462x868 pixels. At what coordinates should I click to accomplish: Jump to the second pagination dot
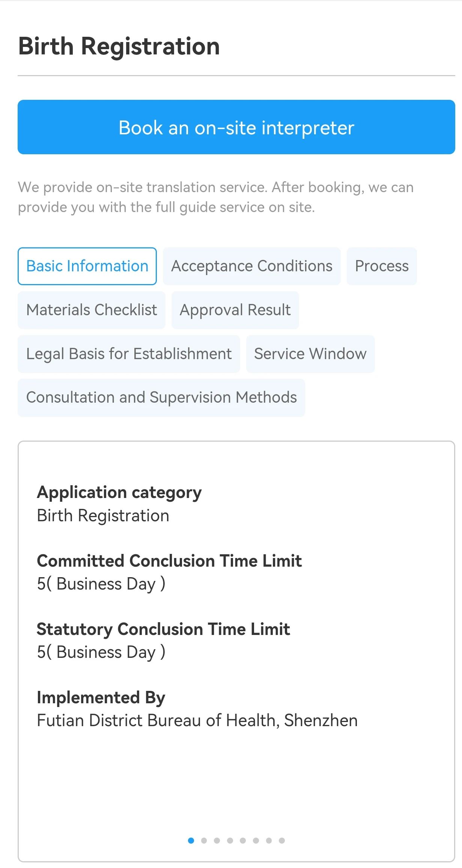(x=204, y=841)
